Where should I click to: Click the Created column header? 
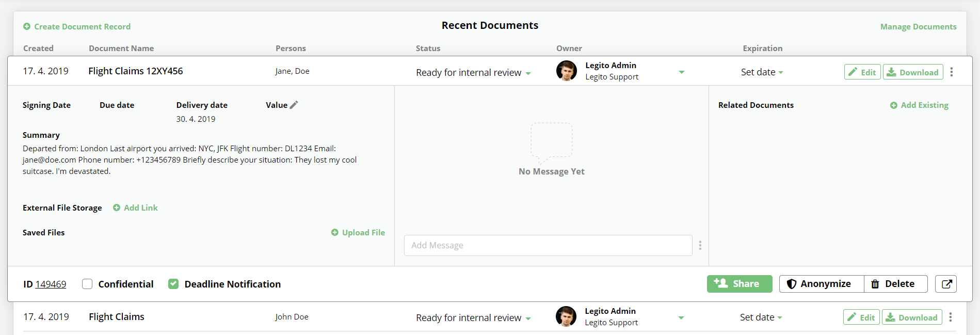pos(38,48)
